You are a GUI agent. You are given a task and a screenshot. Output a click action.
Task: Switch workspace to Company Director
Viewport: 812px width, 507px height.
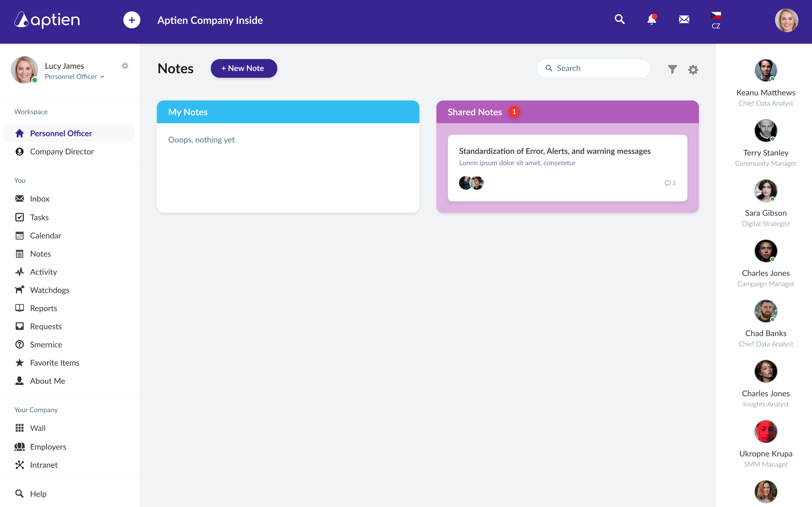(x=62, y=152)
